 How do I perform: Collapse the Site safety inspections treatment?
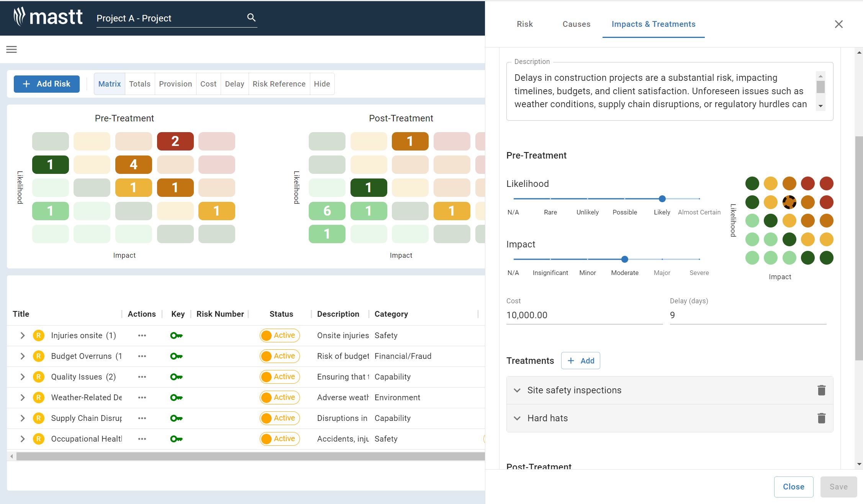point(517,390)
